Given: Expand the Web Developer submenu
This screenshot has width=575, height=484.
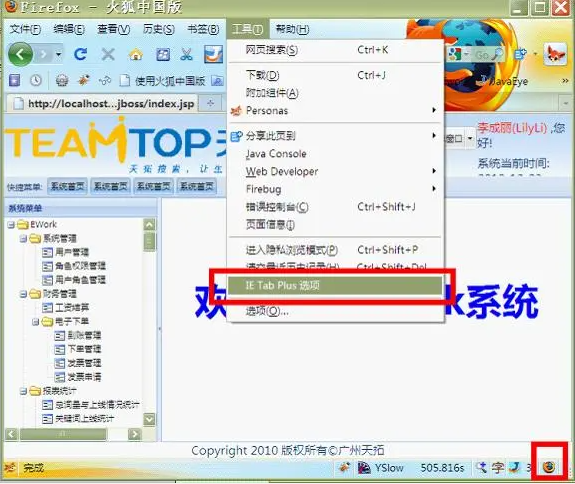Looking at the screenshot, I should click(x=335, y=171).
